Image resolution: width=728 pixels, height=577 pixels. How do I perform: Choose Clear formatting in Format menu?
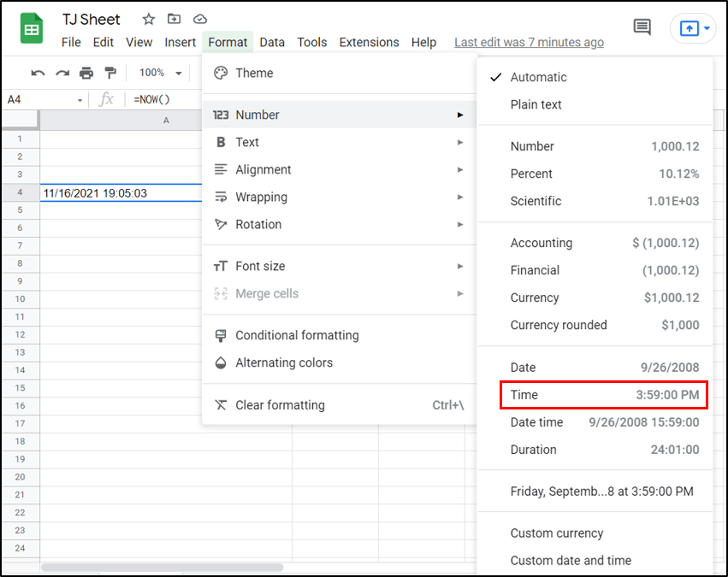[x=340, y=405]
